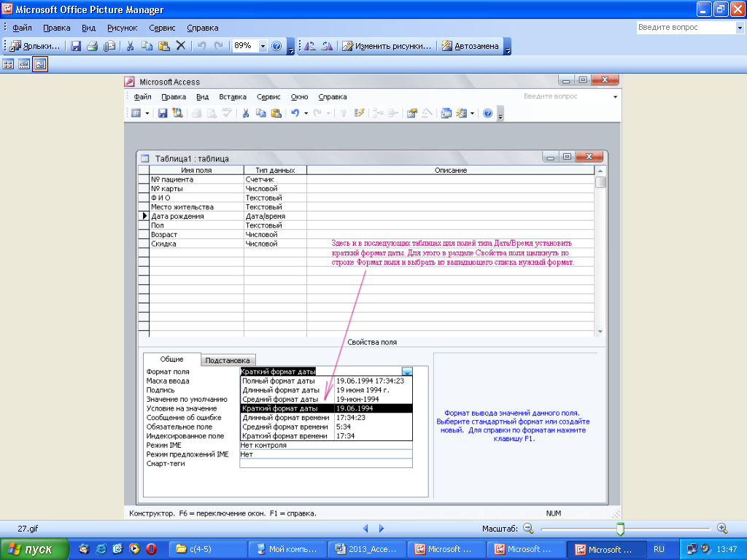Choose Краткий формат даты in the format list
The height and width of the screenshot is (560, 747).
click(x=326, y=408)
